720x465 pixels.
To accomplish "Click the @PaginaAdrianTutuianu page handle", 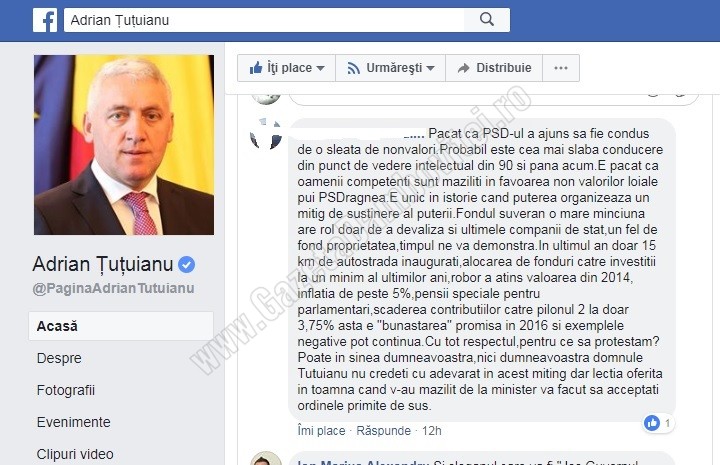I will pos(113,288).
